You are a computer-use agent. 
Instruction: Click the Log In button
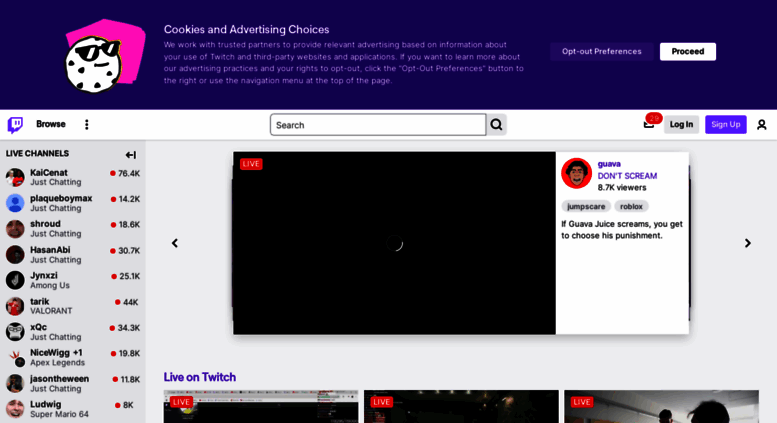tap(681, 124)
